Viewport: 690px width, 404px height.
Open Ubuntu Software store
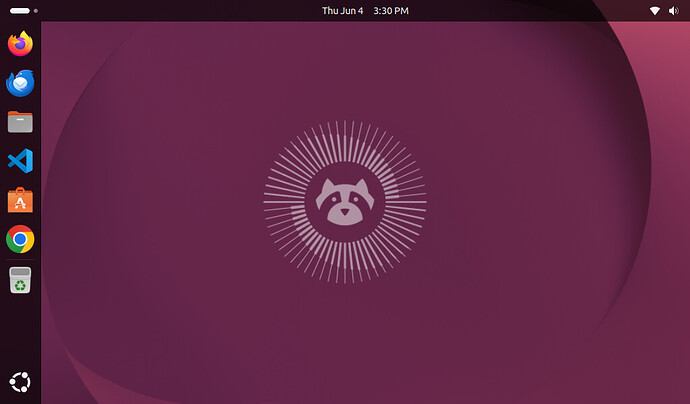[20, 200]
